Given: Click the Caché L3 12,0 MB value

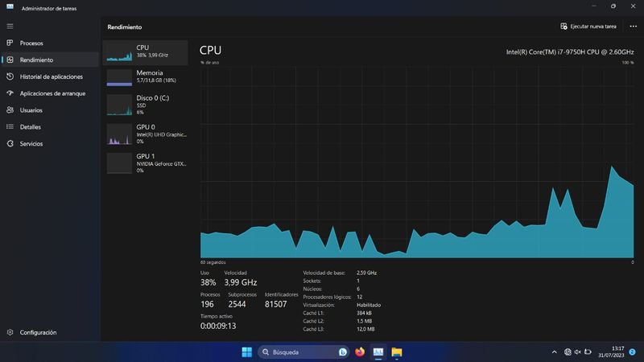Looking at the screenshot, I should (365, 329).
